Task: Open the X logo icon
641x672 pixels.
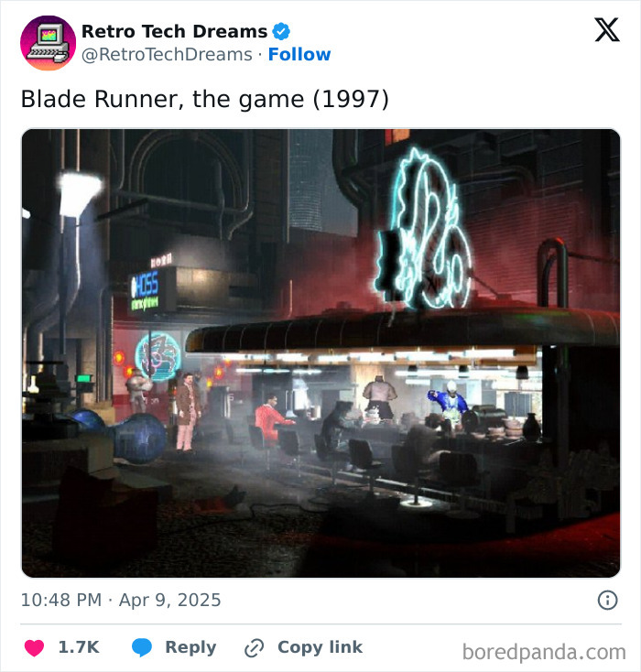Action: click(607, 29)
